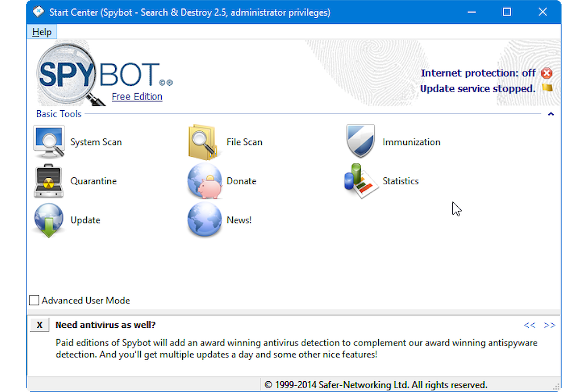Minimize the Start Center window
This screenshot has height=392, width=588.
click(x=471, y=12)
